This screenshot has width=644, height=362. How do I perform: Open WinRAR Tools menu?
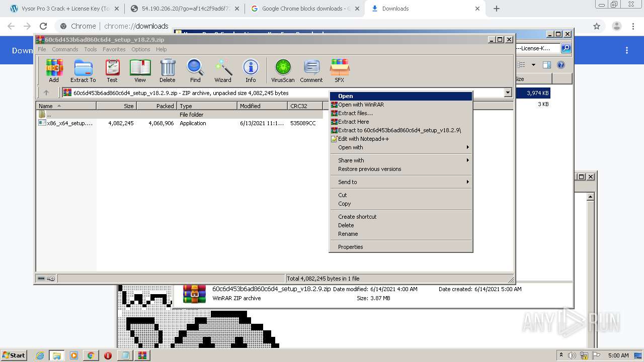coord(91,49)
